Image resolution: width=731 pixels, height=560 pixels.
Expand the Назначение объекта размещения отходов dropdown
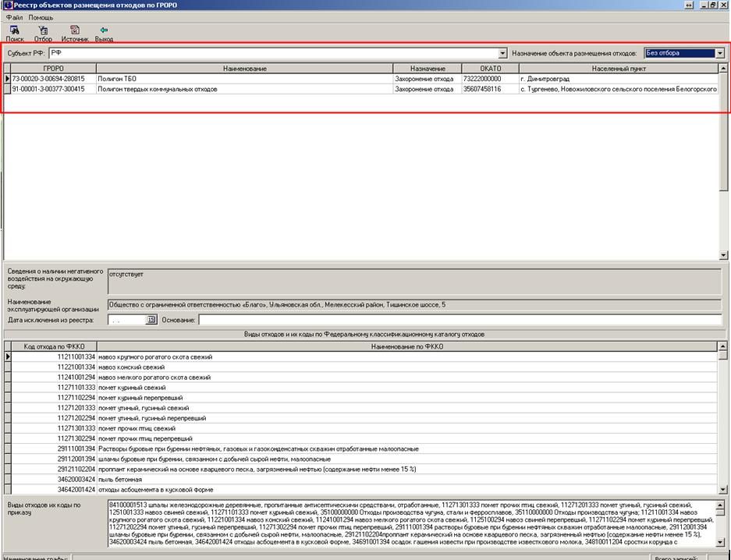(719, 54)
